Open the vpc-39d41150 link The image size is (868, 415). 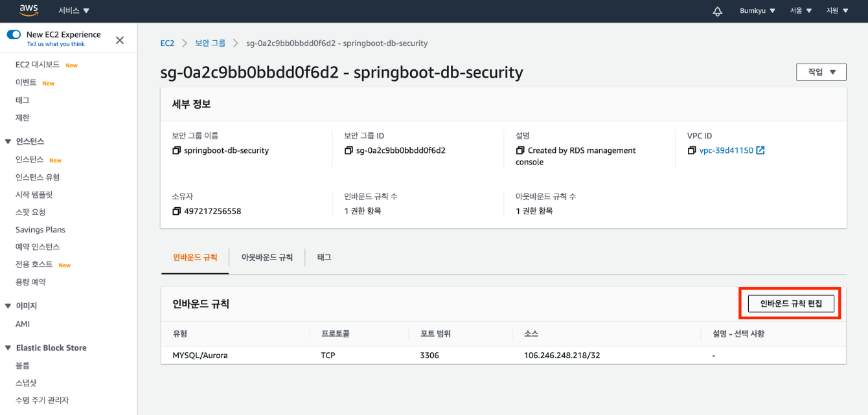click(x=726, y=150)
